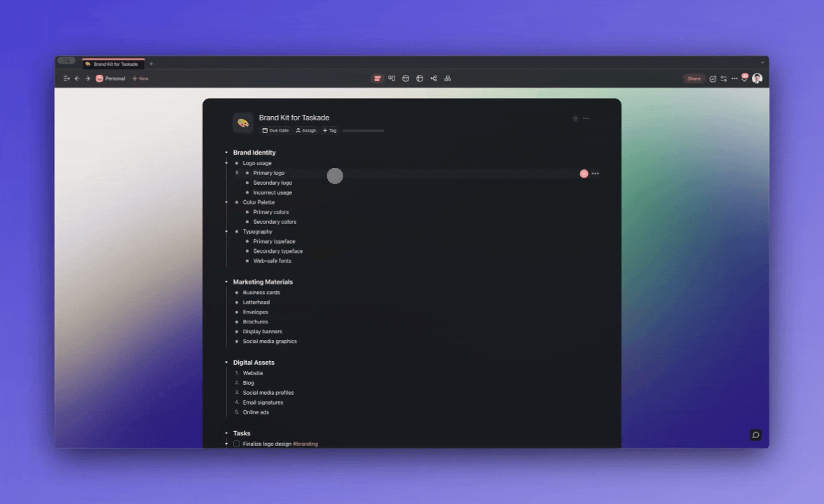Image resolution: width=824 pixels, height=504 pixels.
Task: Switch to Board view
Action: click(x=392, y=78)
